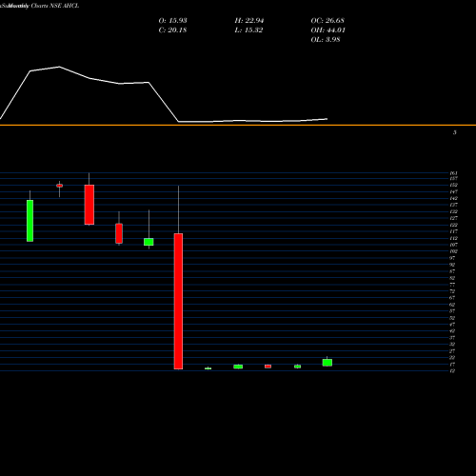Select the green candle near the 112 level
Viewport: 476px width, 476px height.
pyautogui.click(x=149, y=242)
